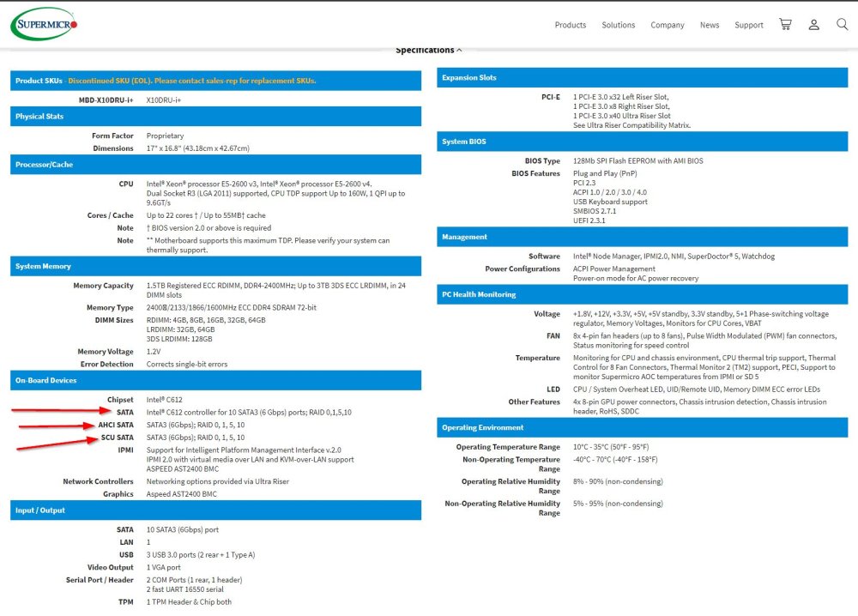Screen dimensions: 858x616
Task: Open the shopping cart icon
Action: point(785,24)
